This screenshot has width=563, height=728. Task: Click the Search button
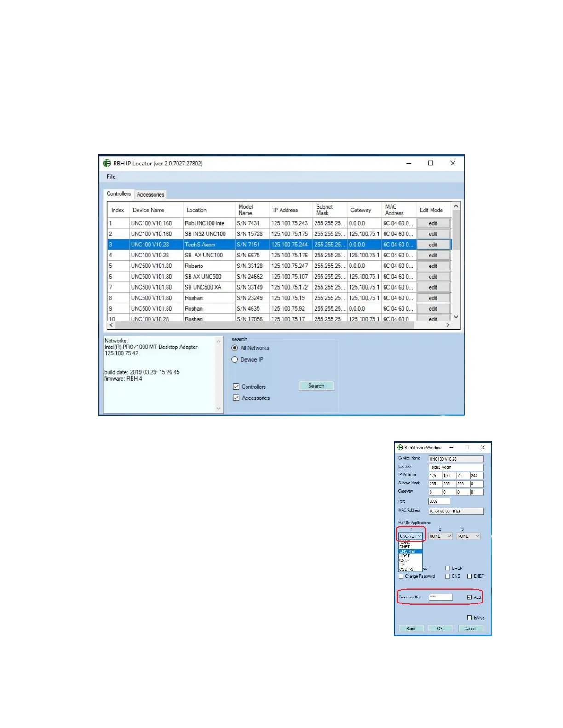[316, 386]
